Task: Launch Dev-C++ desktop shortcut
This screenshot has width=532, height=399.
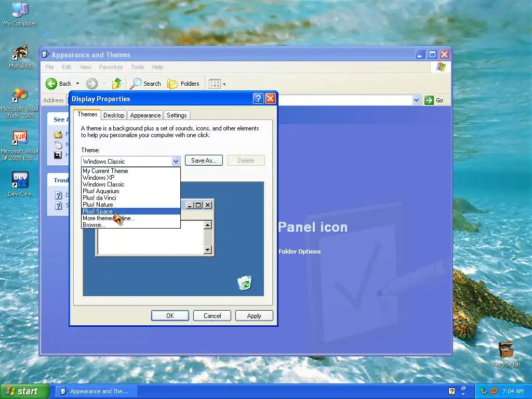Action: [x=20, y=184]
